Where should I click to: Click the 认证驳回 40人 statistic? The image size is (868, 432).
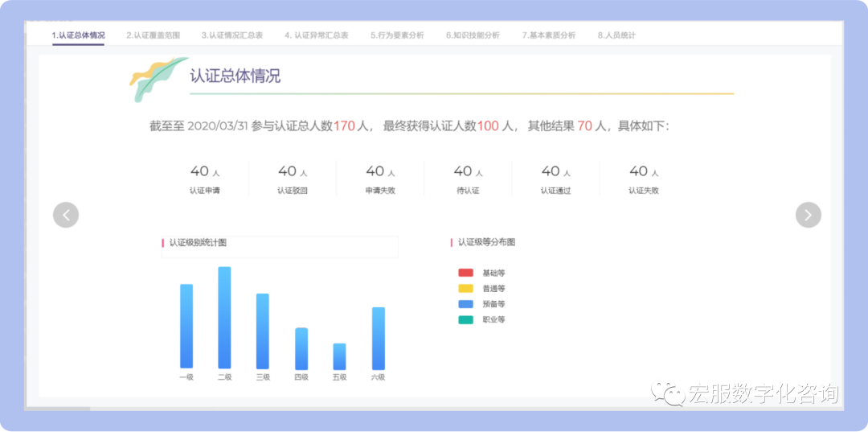pos(293,179)
